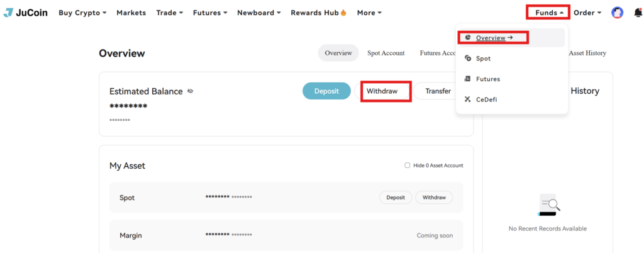Screen dimensions: 644x253
Task: Click the Overview page heading
Action: [x=122, y=53]
